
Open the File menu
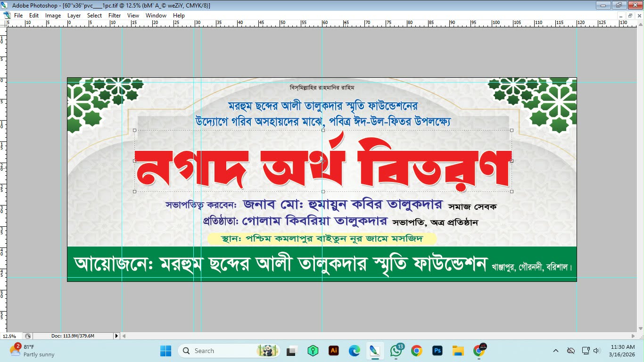click(18, 16)
